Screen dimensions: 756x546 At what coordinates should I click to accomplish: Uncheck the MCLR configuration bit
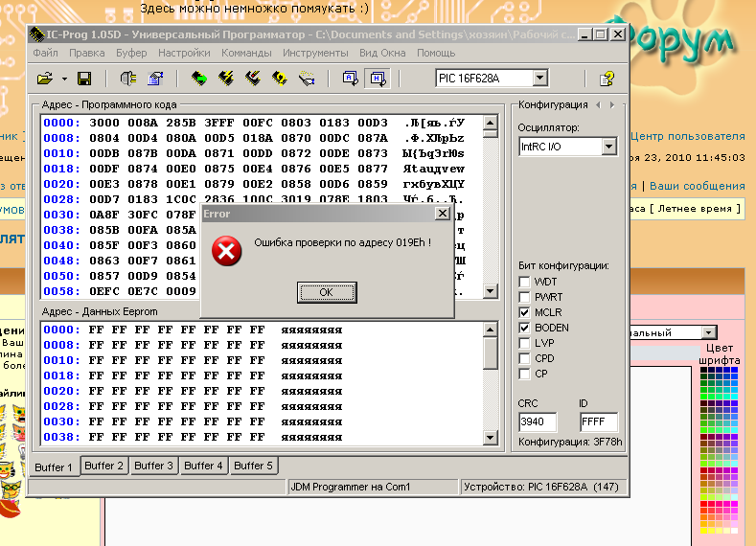pos(524,312)
